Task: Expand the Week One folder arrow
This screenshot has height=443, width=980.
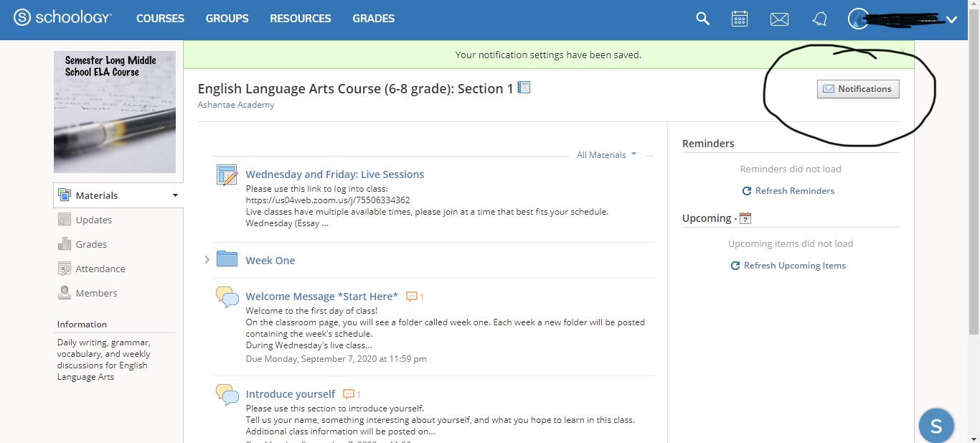Action: [207, 259]
